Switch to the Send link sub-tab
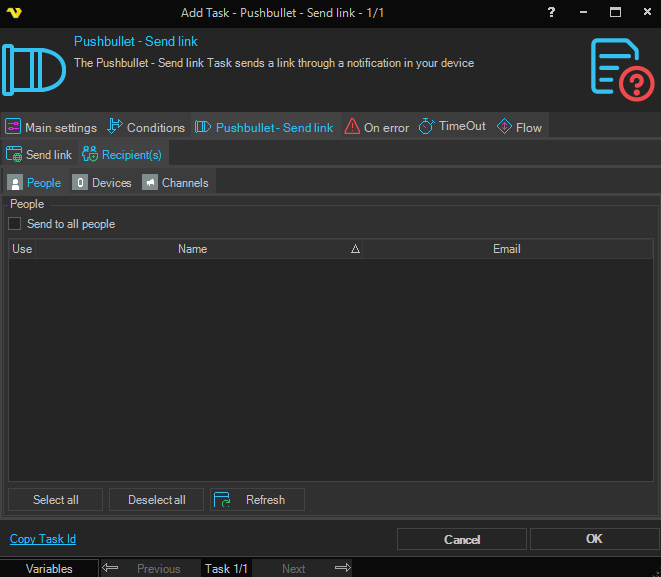The image size is (661, 577). [40, 155]
